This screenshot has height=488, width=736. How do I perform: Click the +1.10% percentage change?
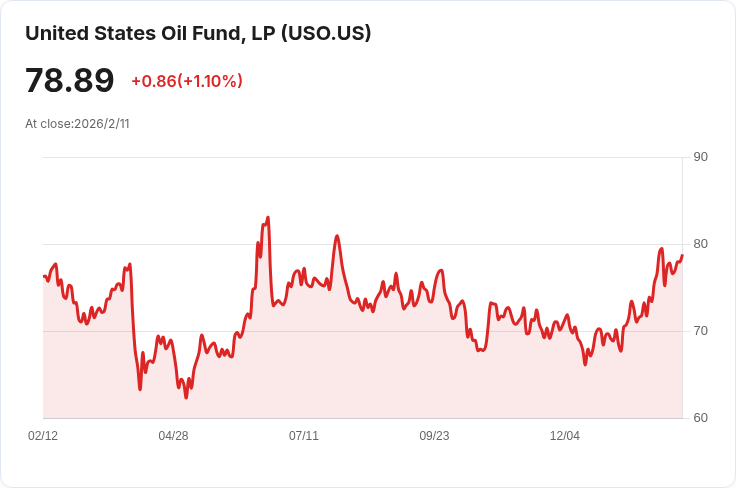[211, 81]
